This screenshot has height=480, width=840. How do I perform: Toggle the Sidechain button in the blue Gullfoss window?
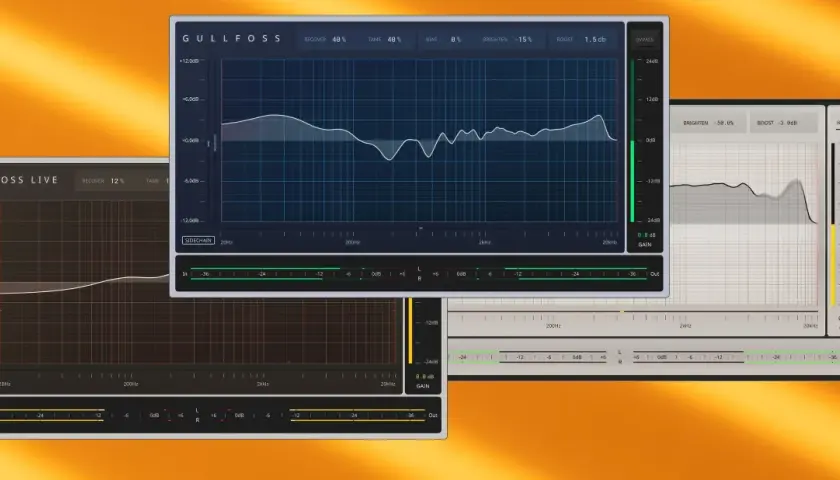[198, 241]
